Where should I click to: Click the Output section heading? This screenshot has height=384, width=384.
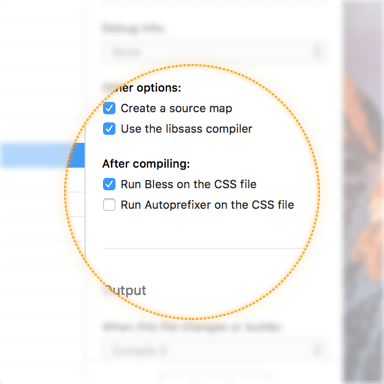pos(125,290)
